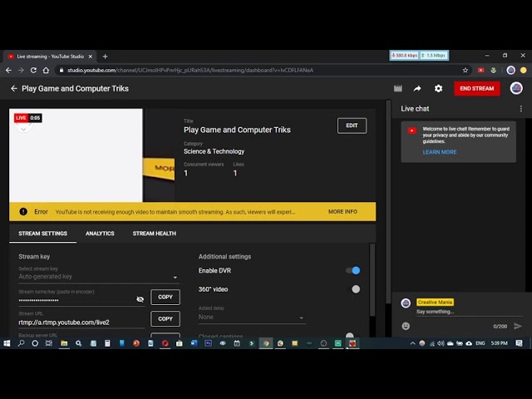532x399 pixels.
Task: Click the Science & Technology category text
Action: point(214,151)
